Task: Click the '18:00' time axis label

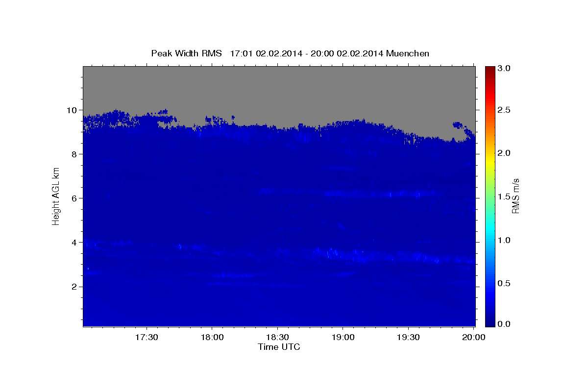Action: click(x=212, y=338)
